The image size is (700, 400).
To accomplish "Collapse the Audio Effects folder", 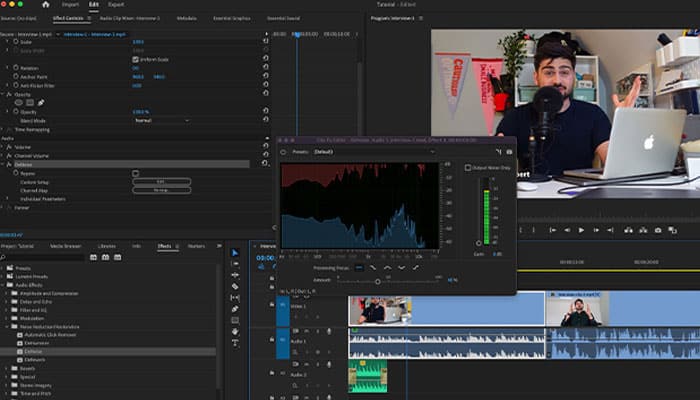I will coord(2,285).
